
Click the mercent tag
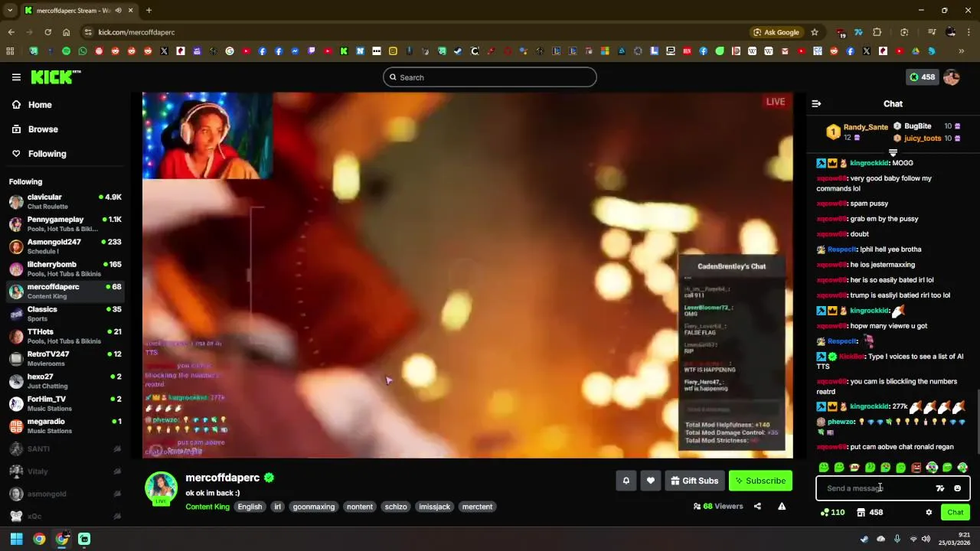478,507
